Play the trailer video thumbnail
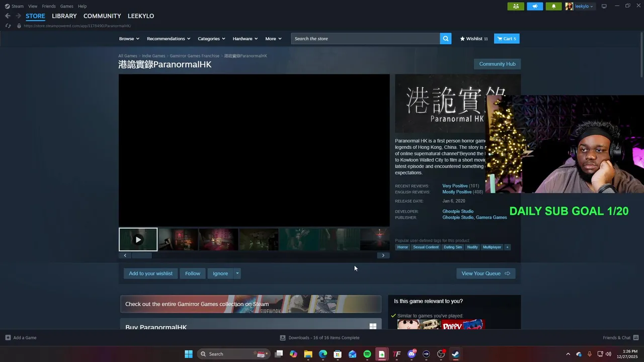The height and width of the screenshot is (362, 644). click(x=138, y=239)
